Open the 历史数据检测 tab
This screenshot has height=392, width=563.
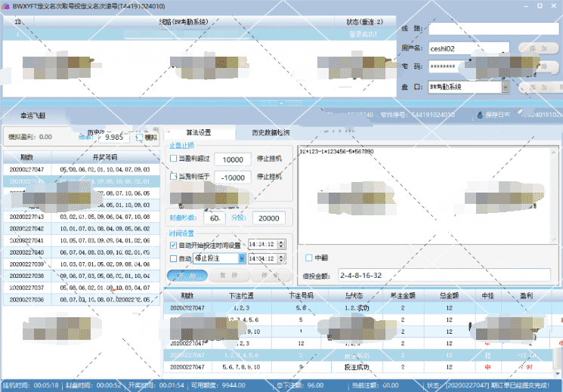pos(271,132)
